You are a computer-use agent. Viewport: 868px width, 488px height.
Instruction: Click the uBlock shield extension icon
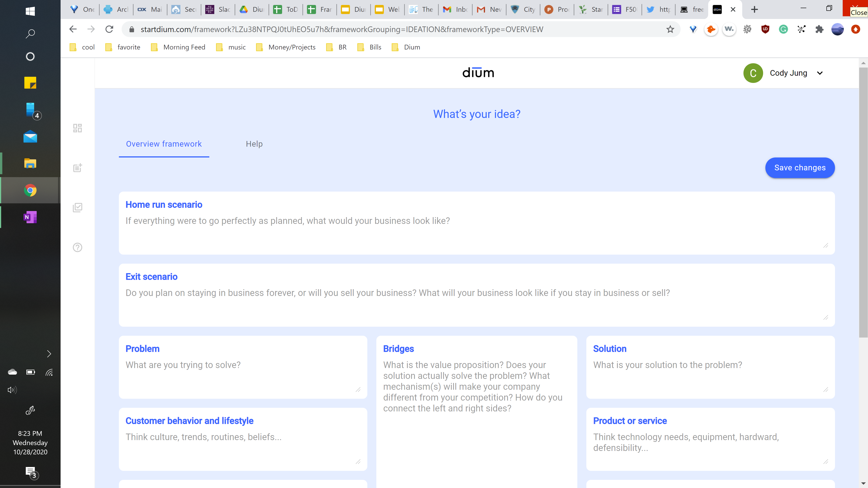point(765,29)
